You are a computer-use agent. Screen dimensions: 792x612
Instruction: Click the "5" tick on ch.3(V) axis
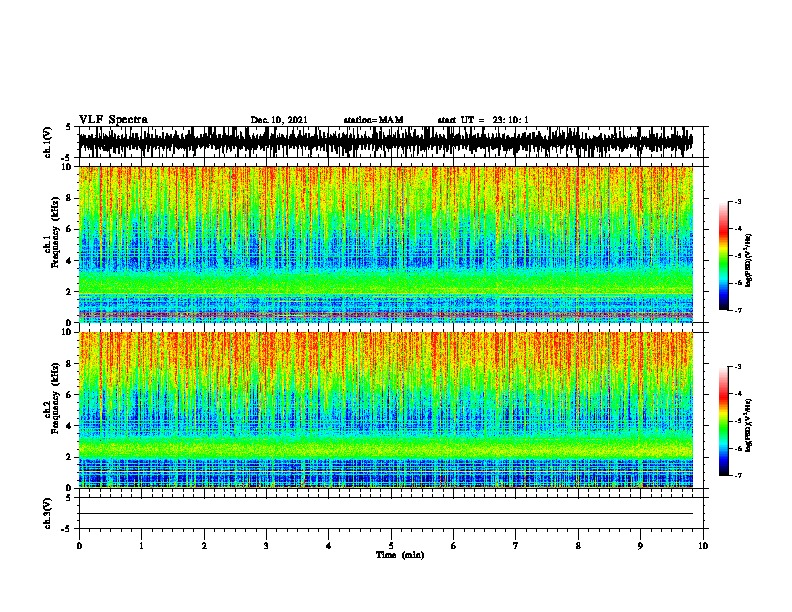click(70, 498)
